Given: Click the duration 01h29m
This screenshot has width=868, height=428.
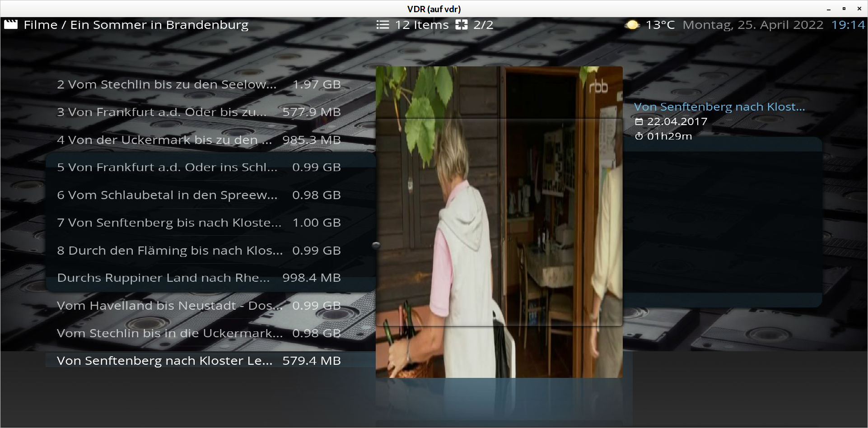Looking at the screenshot, I should coord(669,136).
